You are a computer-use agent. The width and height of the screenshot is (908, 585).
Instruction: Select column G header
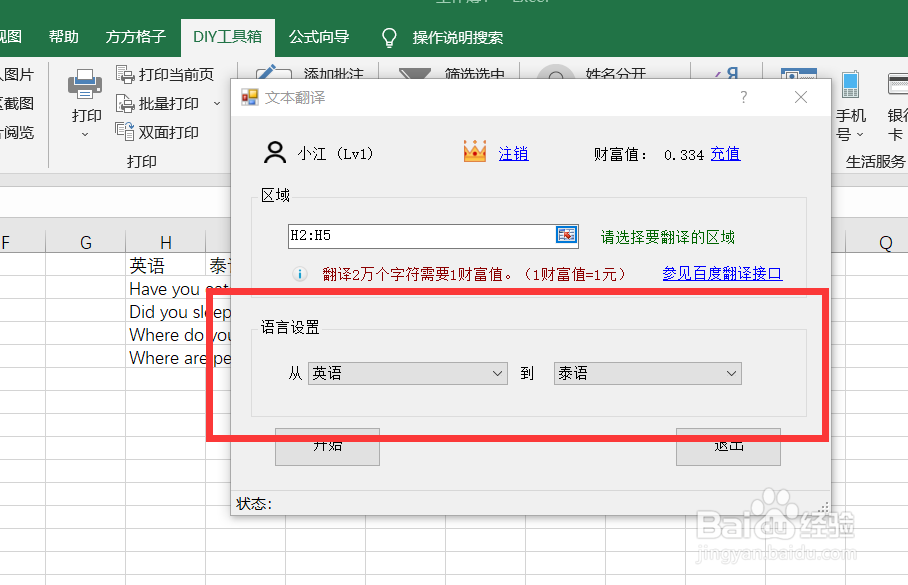pyautogui.click(x=86, y=242)
